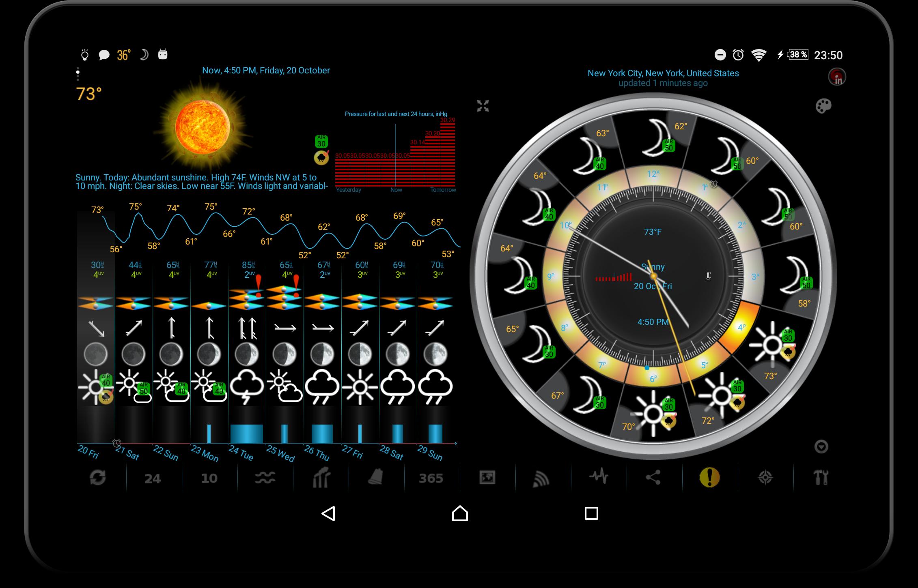Tap the 6P hour marker on clock ring

(x=653, y=379)
